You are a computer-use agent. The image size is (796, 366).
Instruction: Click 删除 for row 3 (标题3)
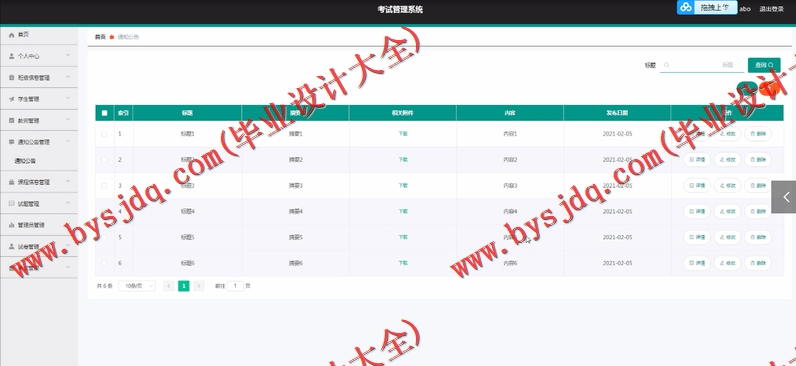click(x=757, y=185)
